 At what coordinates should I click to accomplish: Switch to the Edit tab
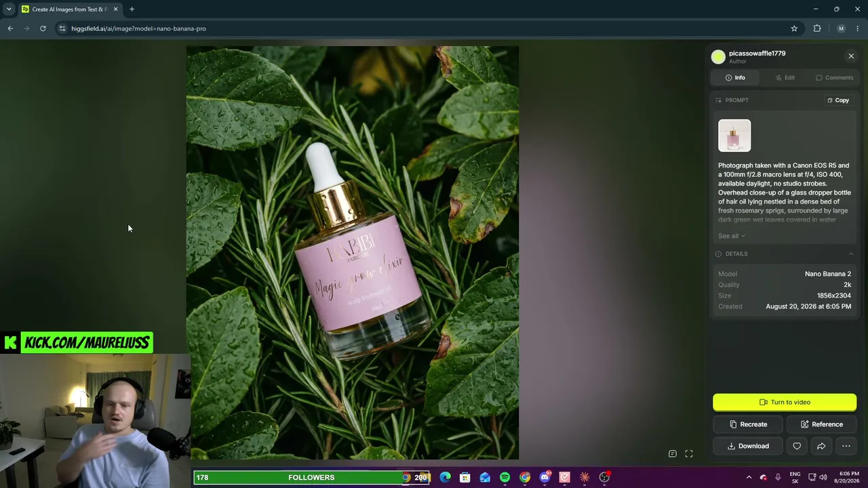tap(785, 78)
